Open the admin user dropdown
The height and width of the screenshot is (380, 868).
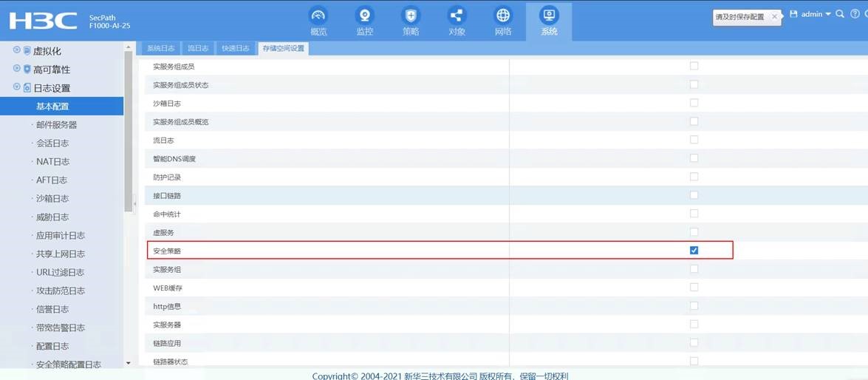[x=816, y=14]
